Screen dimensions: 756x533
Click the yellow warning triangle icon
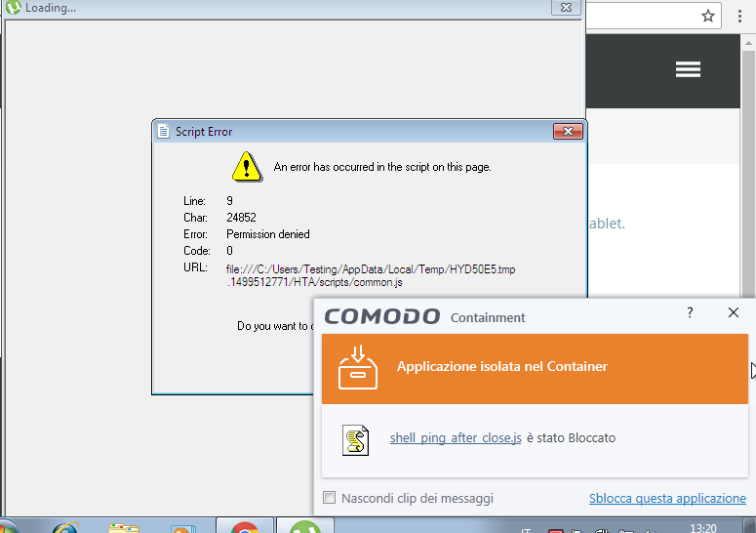[247, 167]
